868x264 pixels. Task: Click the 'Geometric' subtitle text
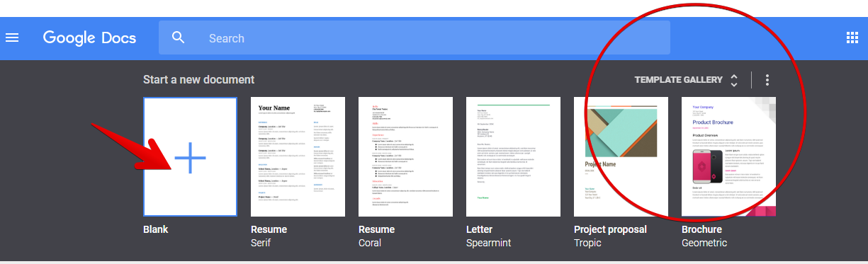(704, 243)
